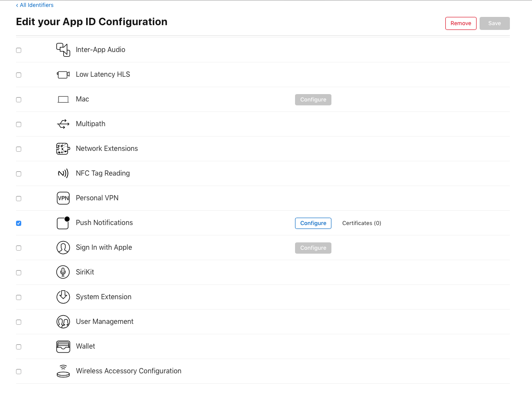
Task: Go back to All Identifiers
Action: [x=35, y=5]
